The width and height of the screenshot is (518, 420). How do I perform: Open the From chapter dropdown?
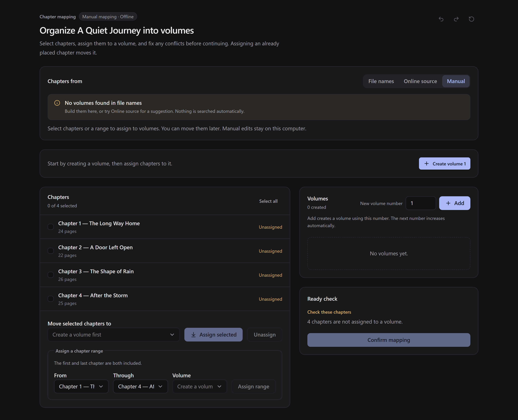(81, 386)
